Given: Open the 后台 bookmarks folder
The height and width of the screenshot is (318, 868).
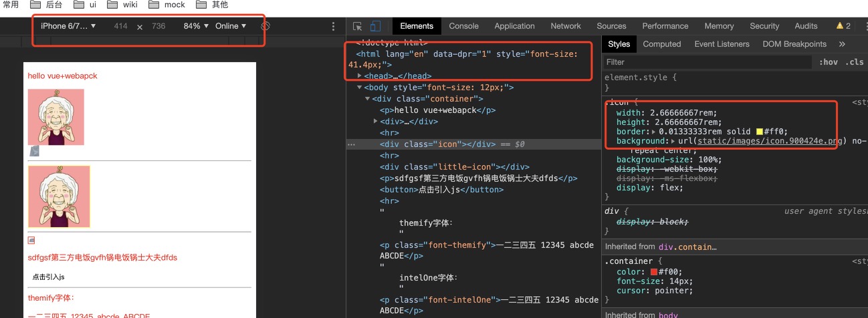Looking at the screenshot, I should [47, 5].
